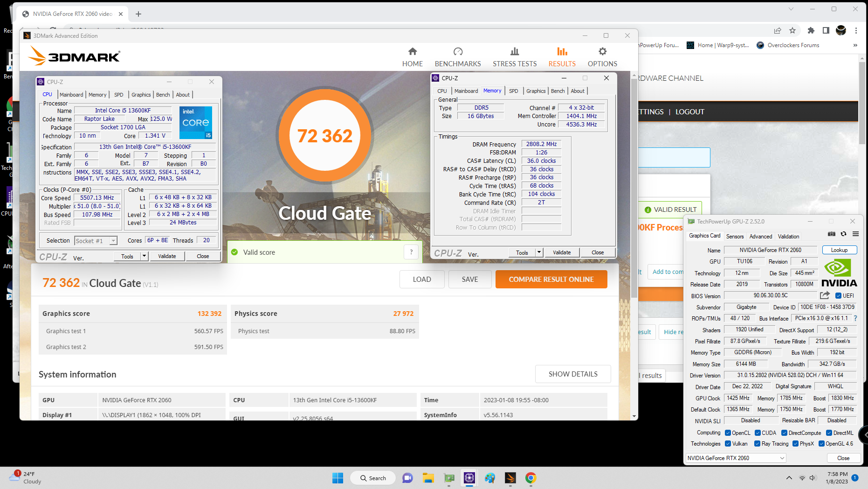Toggle DirectCompute checkbox in GPU-Z
The image size is (868, 489).
tap(784, 433)
